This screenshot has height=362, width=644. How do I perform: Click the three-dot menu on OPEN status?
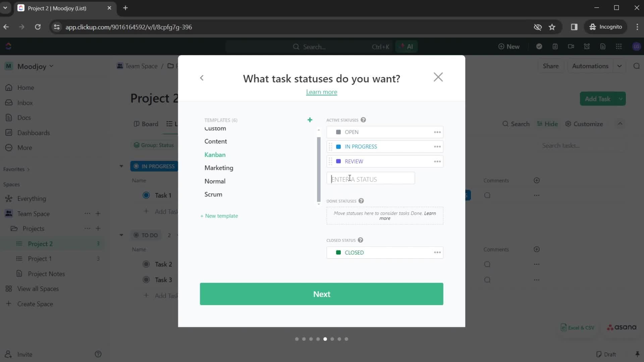437,132
